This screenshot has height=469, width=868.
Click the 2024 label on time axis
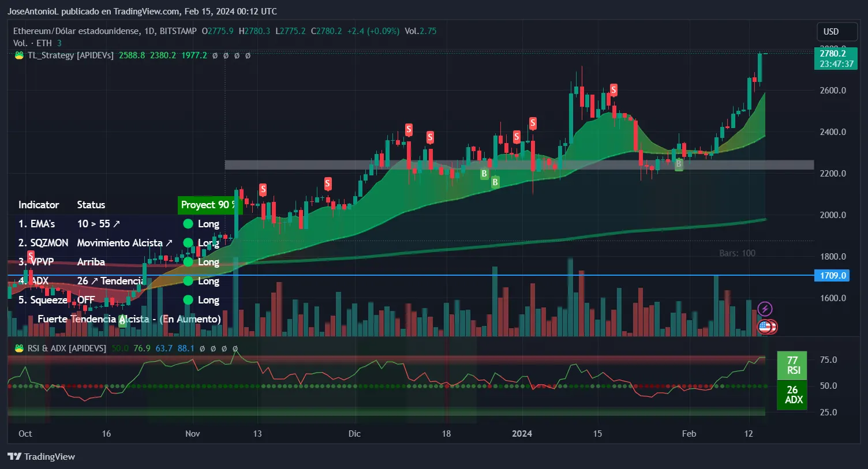522,434
